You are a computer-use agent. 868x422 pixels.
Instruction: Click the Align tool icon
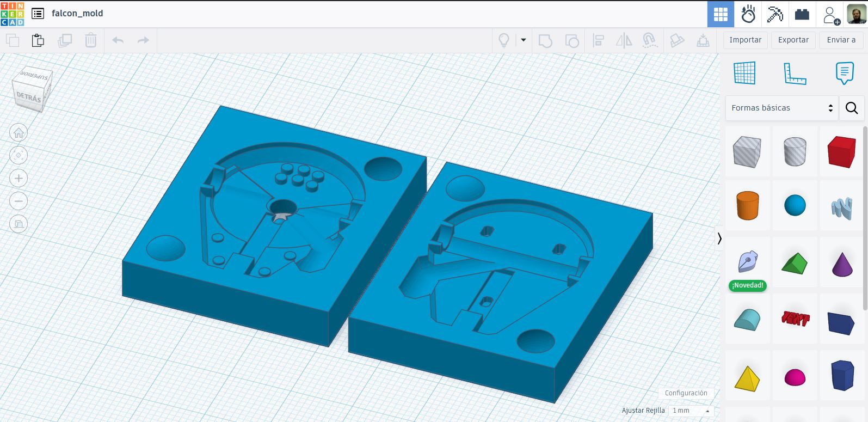pyautogui.click(x=598, y=40)
